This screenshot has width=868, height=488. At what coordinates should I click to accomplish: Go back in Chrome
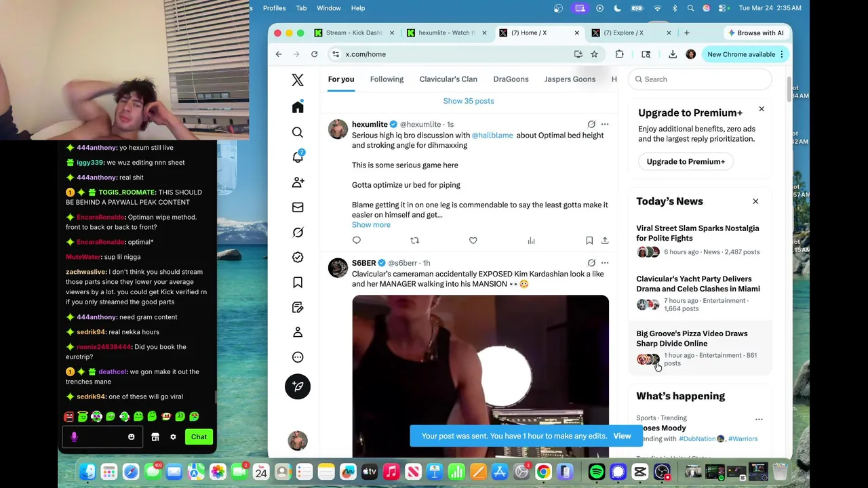(279, 54)
